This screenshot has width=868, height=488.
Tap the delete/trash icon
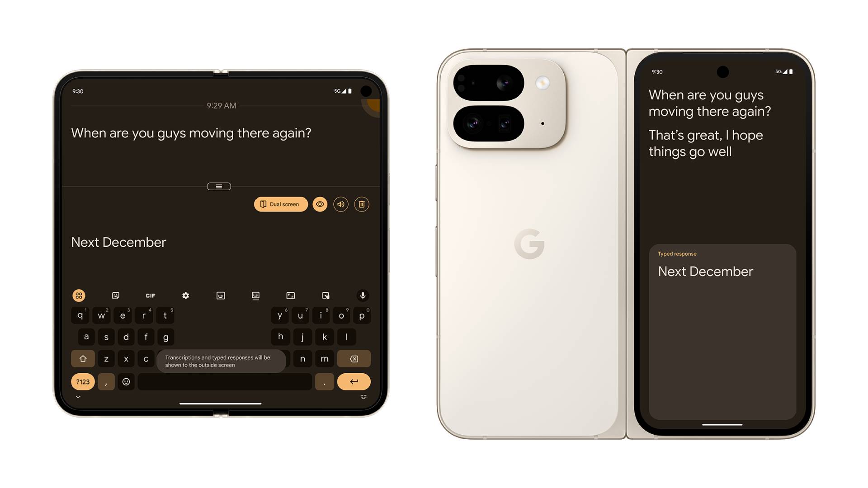tap(363, 204)
